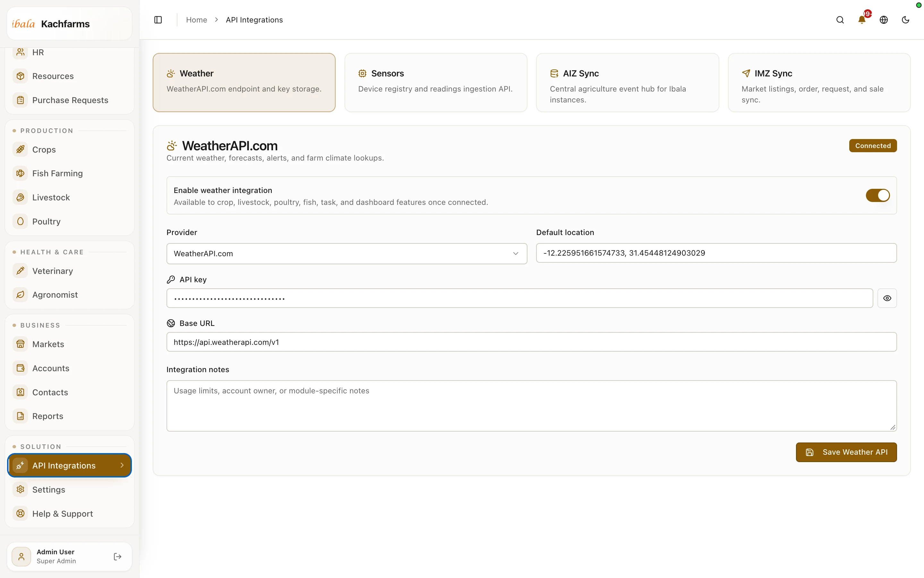
Task: Click the BUSINESS section label
Action: tap(40, 325)
